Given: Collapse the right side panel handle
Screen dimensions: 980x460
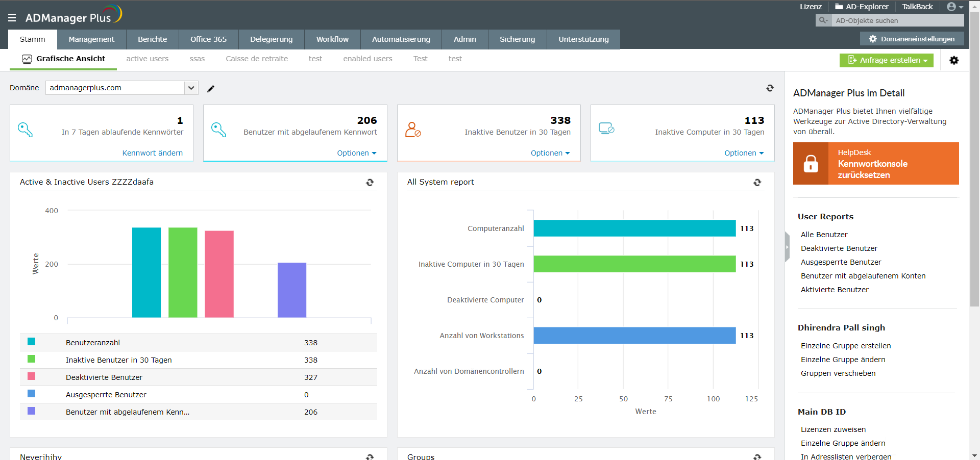Looking at the screenshot, I should (x=787, y=247).
